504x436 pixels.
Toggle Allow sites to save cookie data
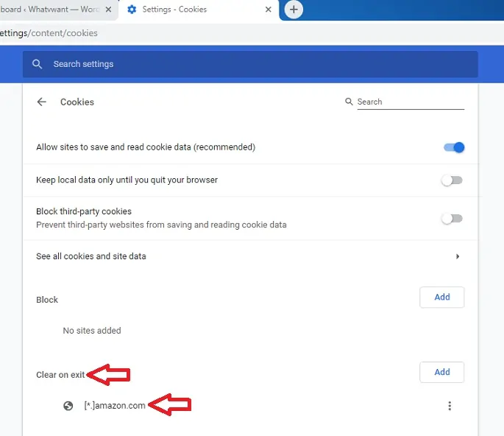tap(454, 147)
